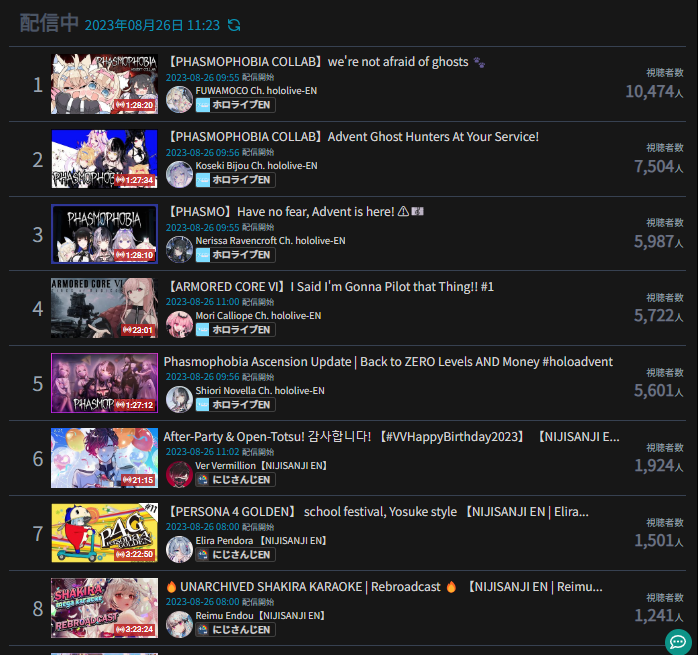Click the '10,474人' viewer count

click(654, 92)
